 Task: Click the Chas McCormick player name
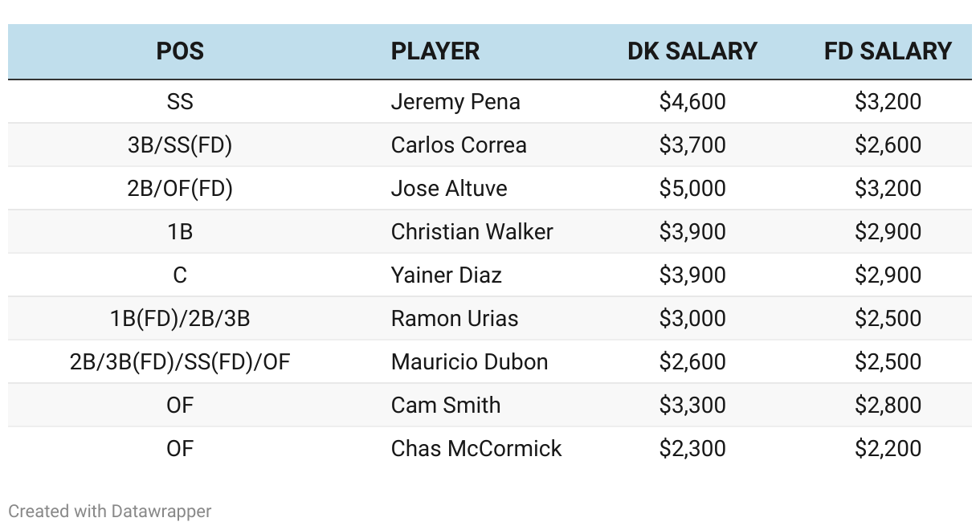click(476, 449)
